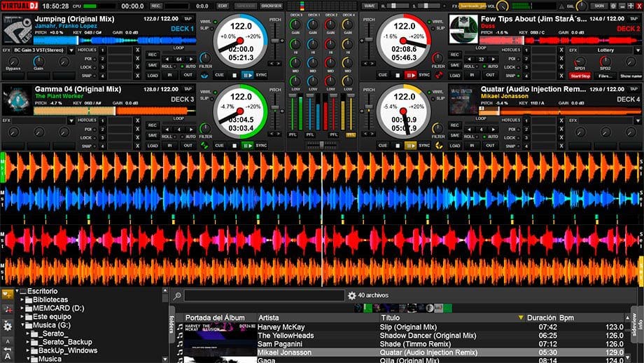This screenshot has height=363, width=644.
Task: Click the Deck 4 stop button
Action: (398, 146)
